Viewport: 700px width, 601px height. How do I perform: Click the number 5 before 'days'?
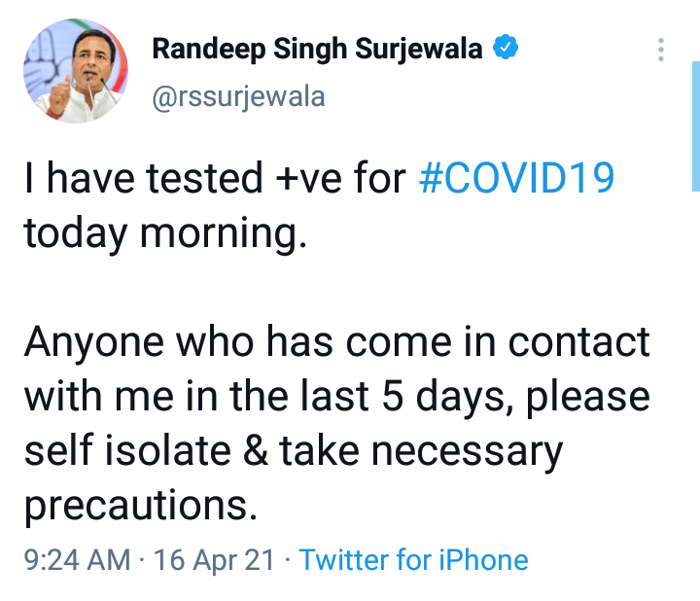393,397
